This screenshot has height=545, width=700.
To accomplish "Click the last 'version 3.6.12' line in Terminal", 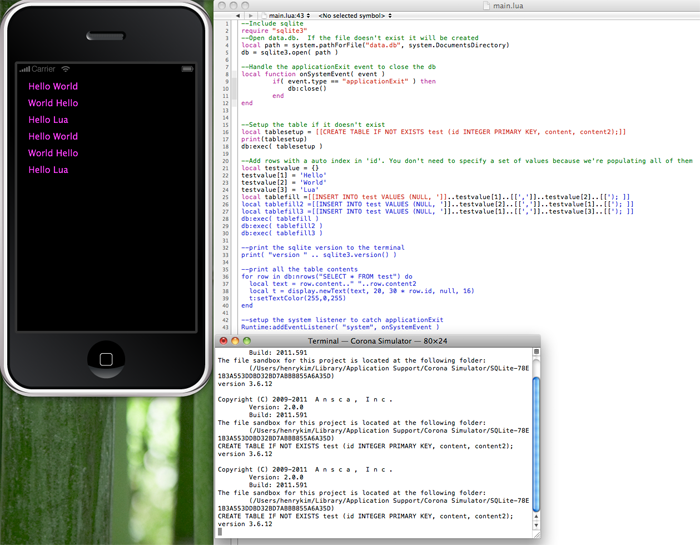I will pyautogui.click(x=245, y=524).
